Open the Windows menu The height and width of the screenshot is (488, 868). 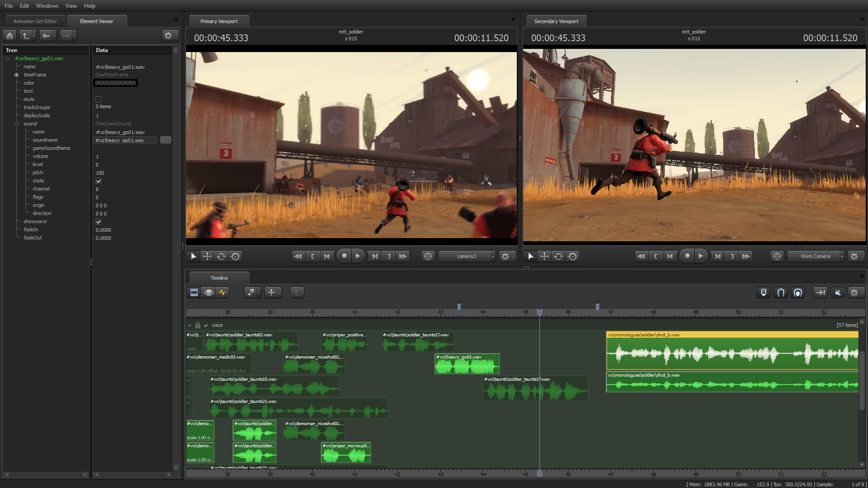click(47, 6)
